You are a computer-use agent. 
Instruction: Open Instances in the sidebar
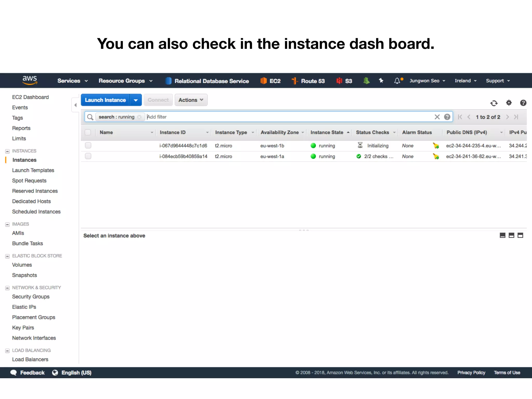[x=24, y=160]
